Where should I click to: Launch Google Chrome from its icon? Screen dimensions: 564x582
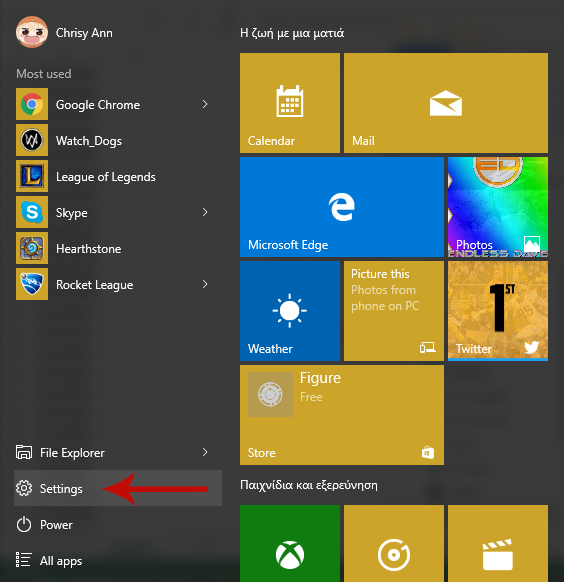click(x=32, y=104)
